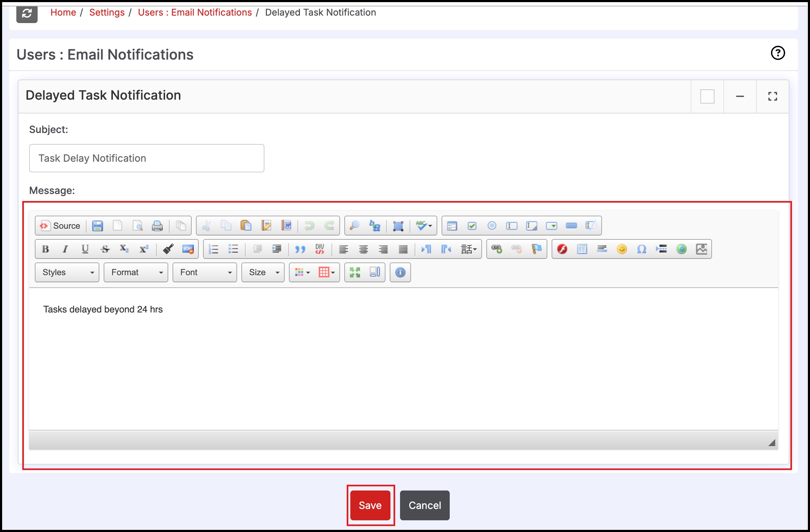Insert numbered list in message

point(213,249)
